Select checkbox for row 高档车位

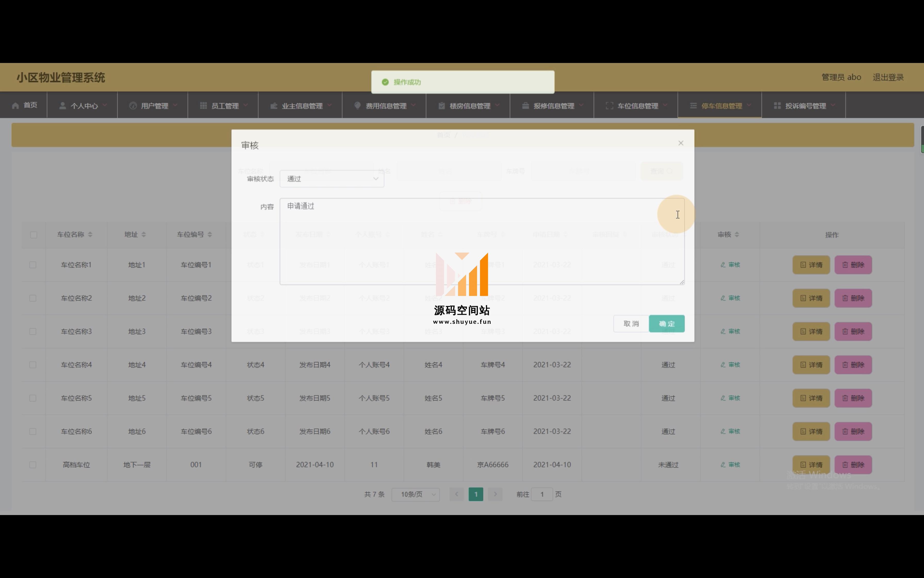[33, 465]
